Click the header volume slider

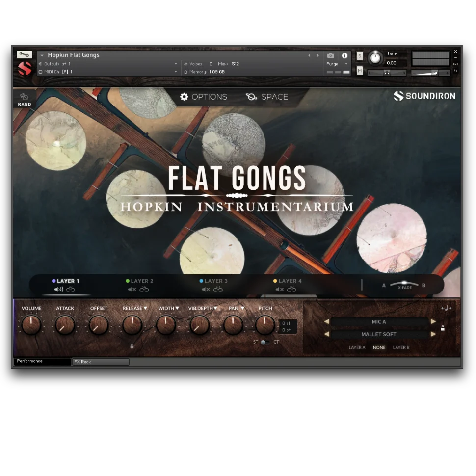pos(430,73)
